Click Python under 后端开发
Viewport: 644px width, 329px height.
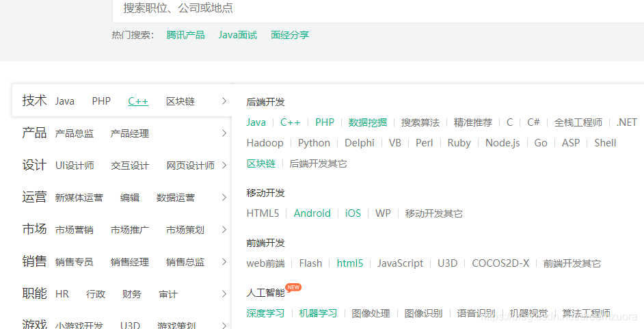coord(314,144)
